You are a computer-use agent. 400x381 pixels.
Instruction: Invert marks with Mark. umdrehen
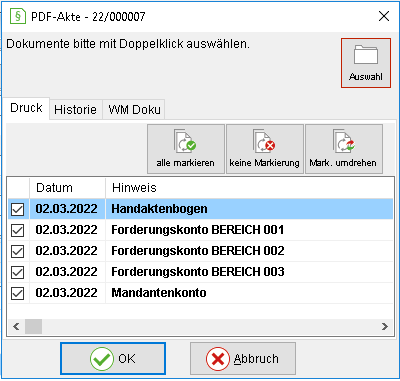[344, 149]
